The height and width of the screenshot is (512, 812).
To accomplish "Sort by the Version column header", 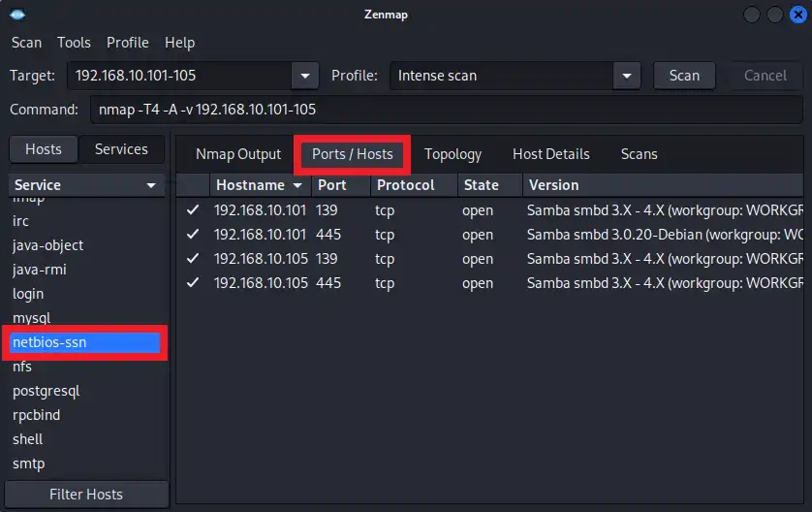I will pyautogui.click(x=663, y=185).
